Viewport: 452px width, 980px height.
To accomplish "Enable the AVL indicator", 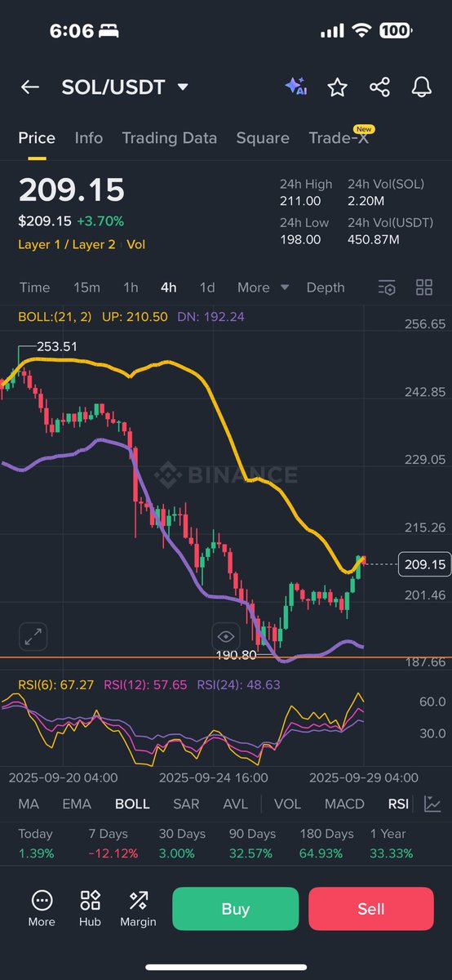I will (236, 804).
